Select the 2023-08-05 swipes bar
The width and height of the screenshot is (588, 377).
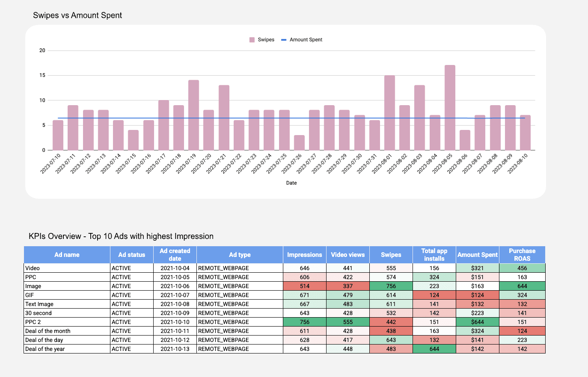click(x=450, y=108)
